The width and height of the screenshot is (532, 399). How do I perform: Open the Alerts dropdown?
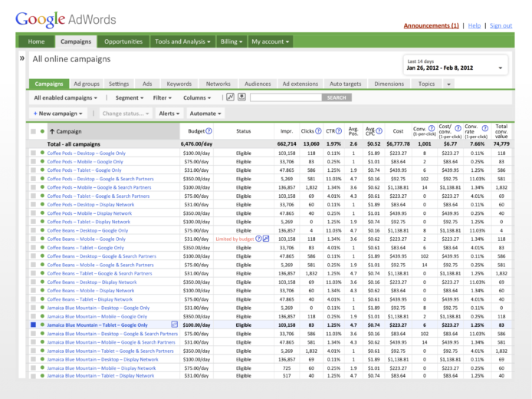click(169, 114)
